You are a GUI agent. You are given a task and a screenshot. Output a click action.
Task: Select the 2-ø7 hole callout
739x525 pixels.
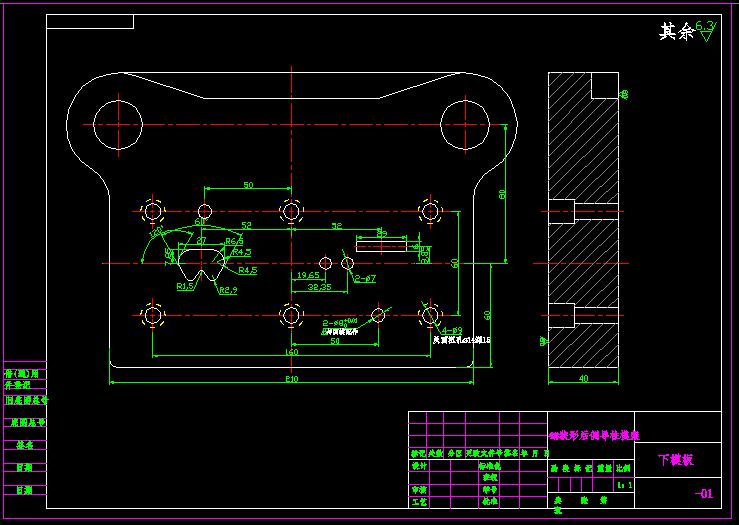[365, 279]
